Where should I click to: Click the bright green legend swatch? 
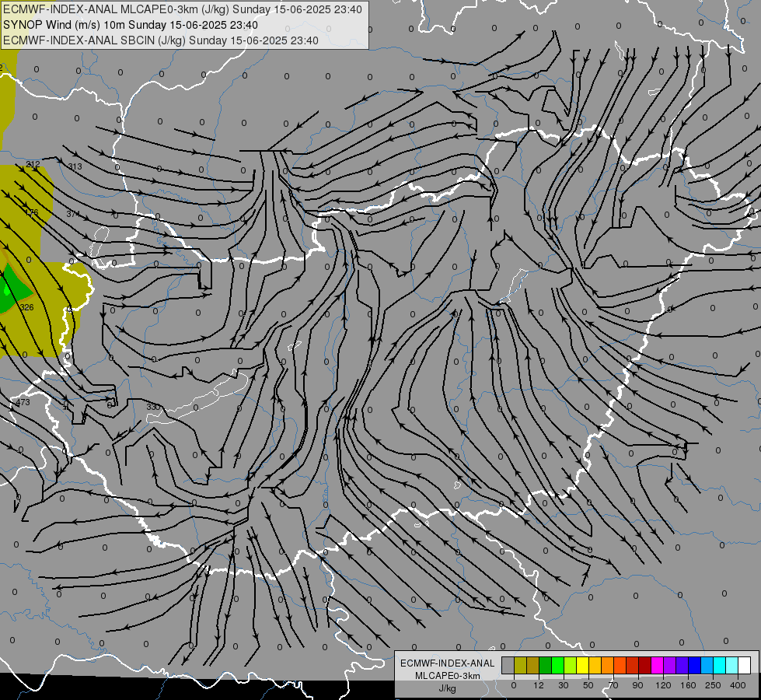pyautogui.click(x=557, y=665)
